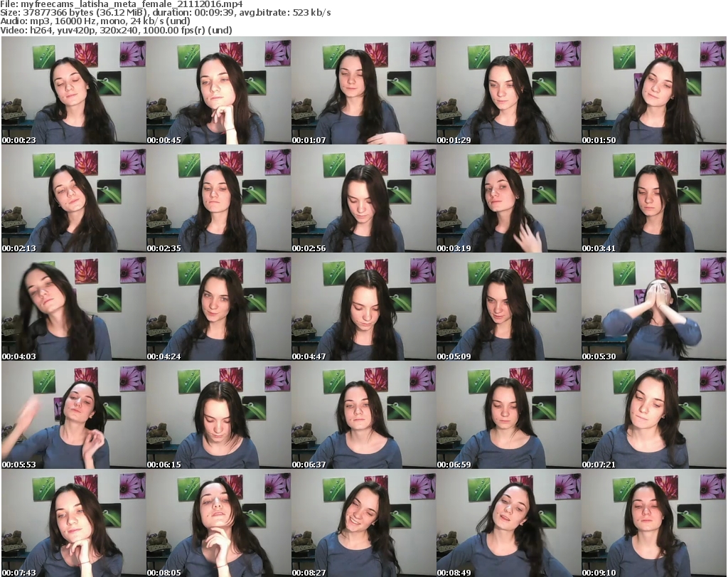
Task: Open the frame at 00:01:50
Action: tap(654, 90)
